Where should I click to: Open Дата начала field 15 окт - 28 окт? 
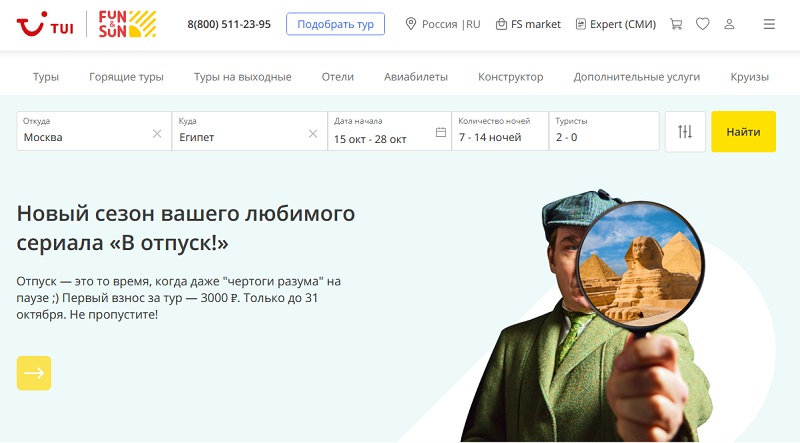(x=389, y=131)
